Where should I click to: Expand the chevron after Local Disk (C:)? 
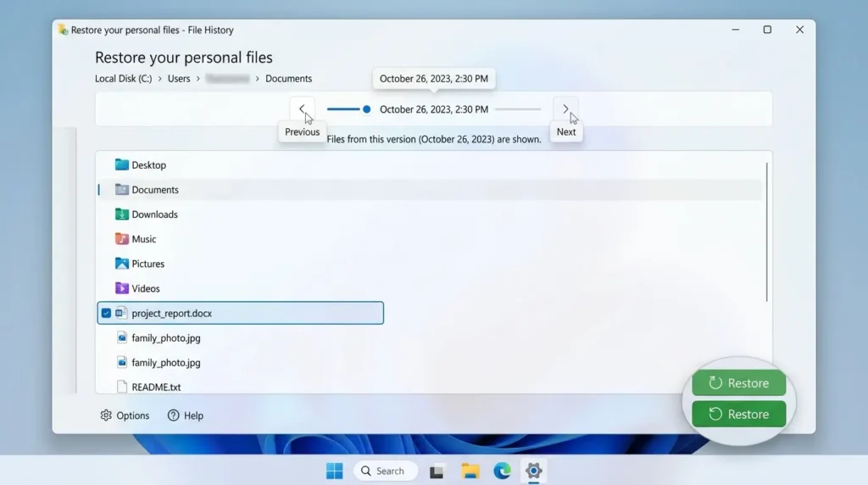(160, 79)
